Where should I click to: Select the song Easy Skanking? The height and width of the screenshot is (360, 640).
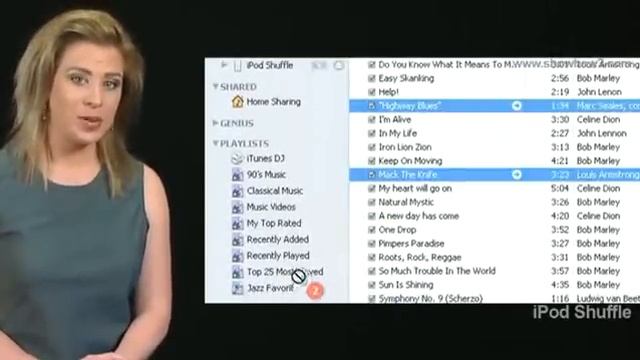click(406, 78)
